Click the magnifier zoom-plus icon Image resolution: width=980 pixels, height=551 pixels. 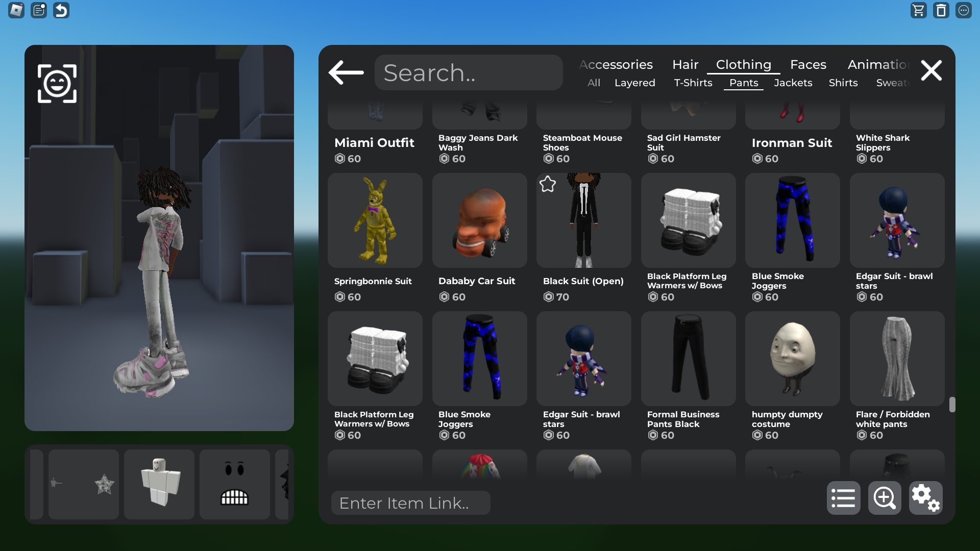pos(884,498)
